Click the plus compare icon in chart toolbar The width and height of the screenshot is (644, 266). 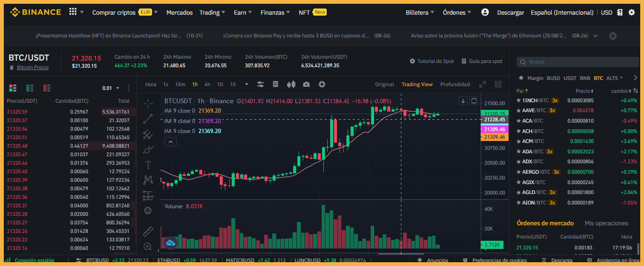[322, 84]
